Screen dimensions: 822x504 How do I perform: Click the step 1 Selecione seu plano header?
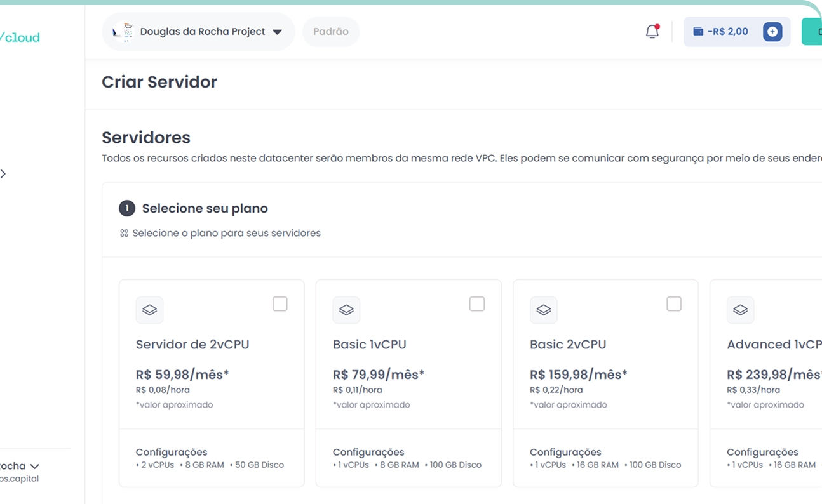click(205, 209)
